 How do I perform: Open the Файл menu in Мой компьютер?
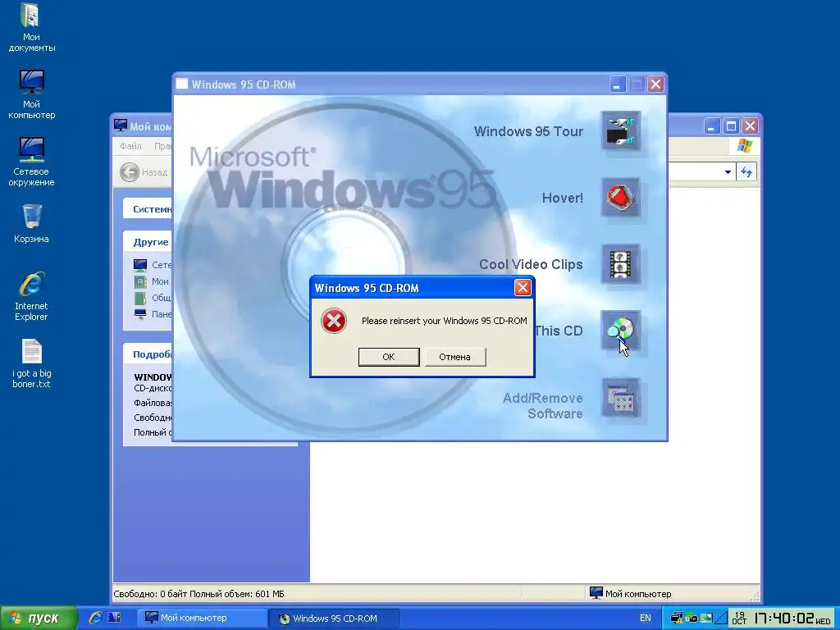click(130, 146)
